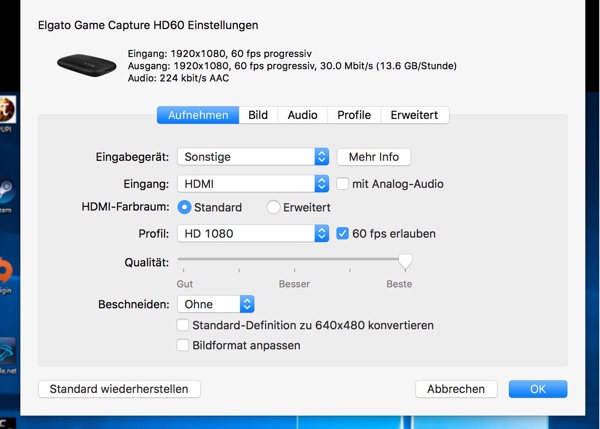Viewport: 600px width, 429px height.
Task: Select Erweitert HDMI-Farbraum radio button
Action: pos(273,207)
